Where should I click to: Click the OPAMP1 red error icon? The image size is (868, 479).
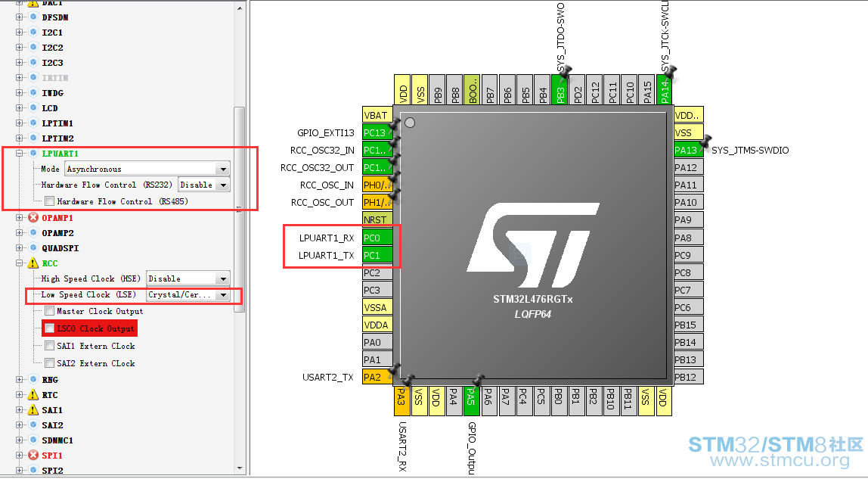pos(33,218)
